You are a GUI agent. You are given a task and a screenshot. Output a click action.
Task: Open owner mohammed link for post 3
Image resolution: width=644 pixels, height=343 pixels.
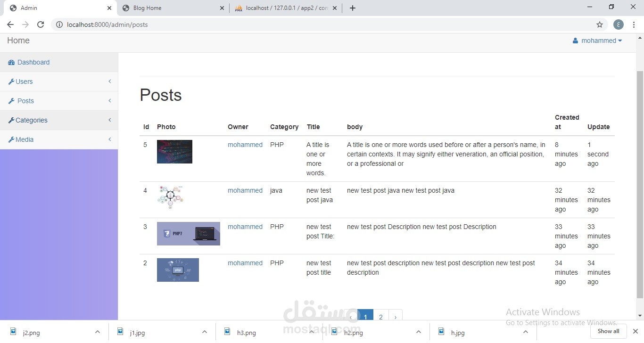click(245, 227)
